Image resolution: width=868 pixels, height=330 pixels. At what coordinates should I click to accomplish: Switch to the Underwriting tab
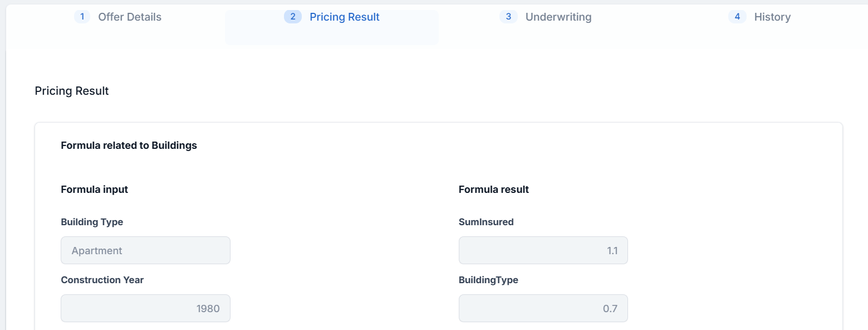558,17
